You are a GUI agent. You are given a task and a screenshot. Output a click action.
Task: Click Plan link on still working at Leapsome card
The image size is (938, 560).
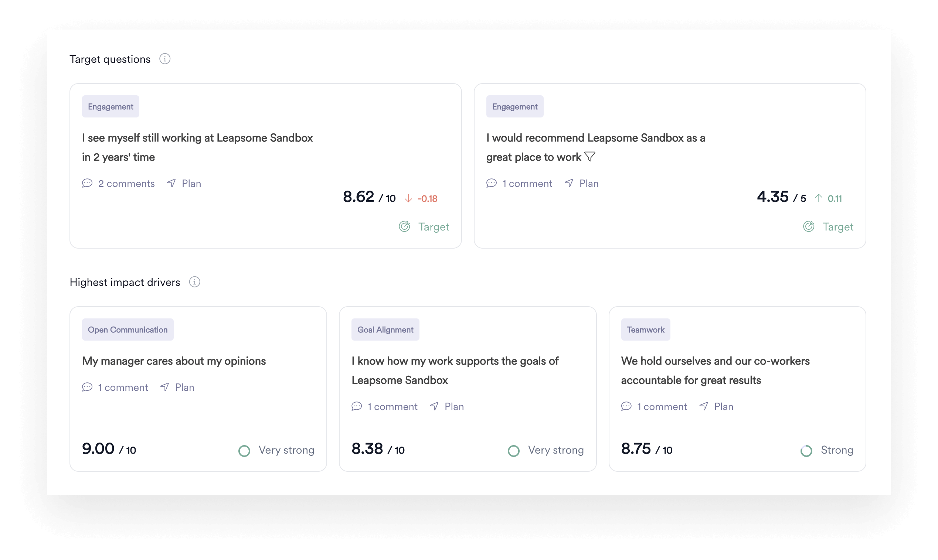tap(188, 183)
